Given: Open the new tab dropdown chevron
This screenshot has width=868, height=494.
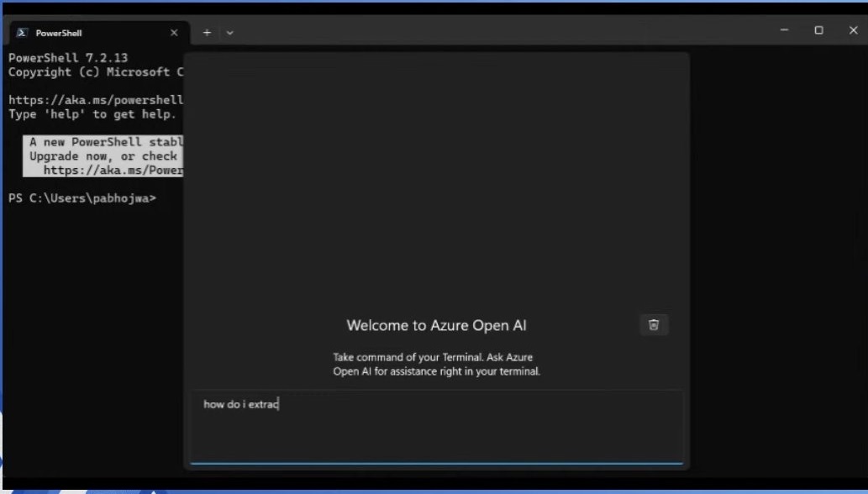Looking at the screenshot, I should coord(229,32).
